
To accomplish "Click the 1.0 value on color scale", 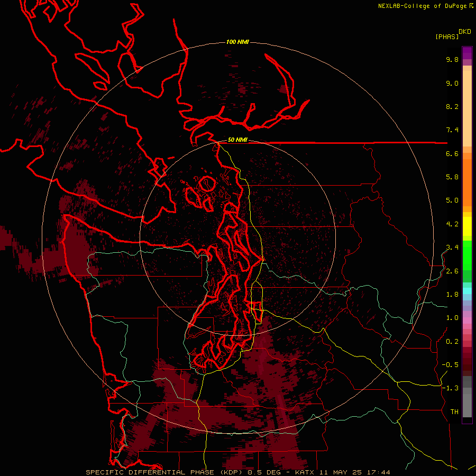I will pyautogui.click(x=452, y=318).
